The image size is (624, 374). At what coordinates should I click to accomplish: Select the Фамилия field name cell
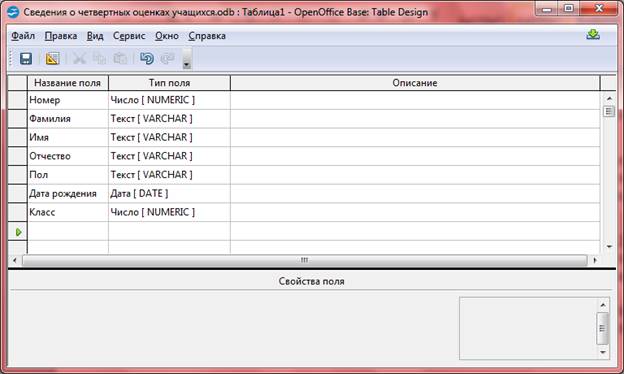[x=68, y=119]
